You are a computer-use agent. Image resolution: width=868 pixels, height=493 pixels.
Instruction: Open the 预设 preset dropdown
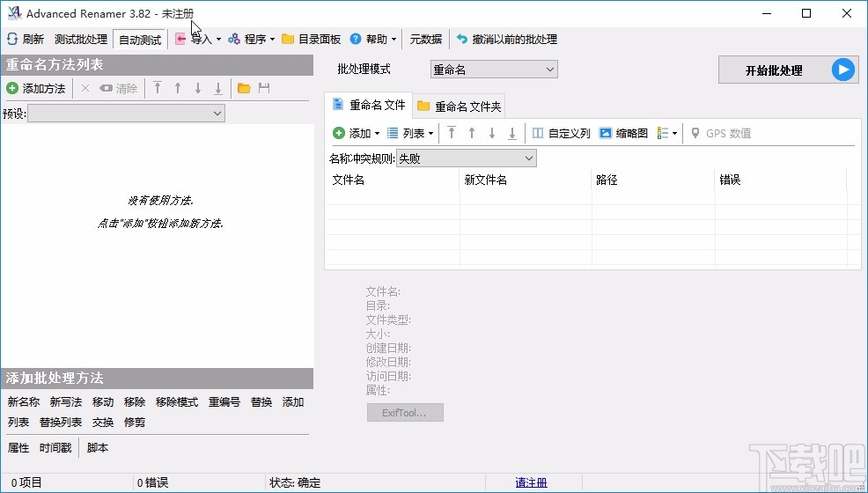(x=126, y=114)
